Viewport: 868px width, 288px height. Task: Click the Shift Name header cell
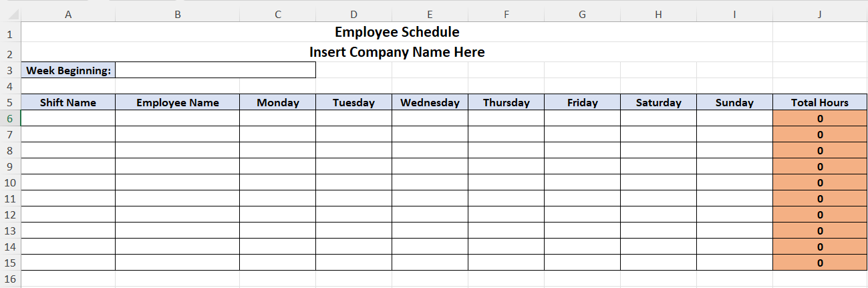coord(68,102)
